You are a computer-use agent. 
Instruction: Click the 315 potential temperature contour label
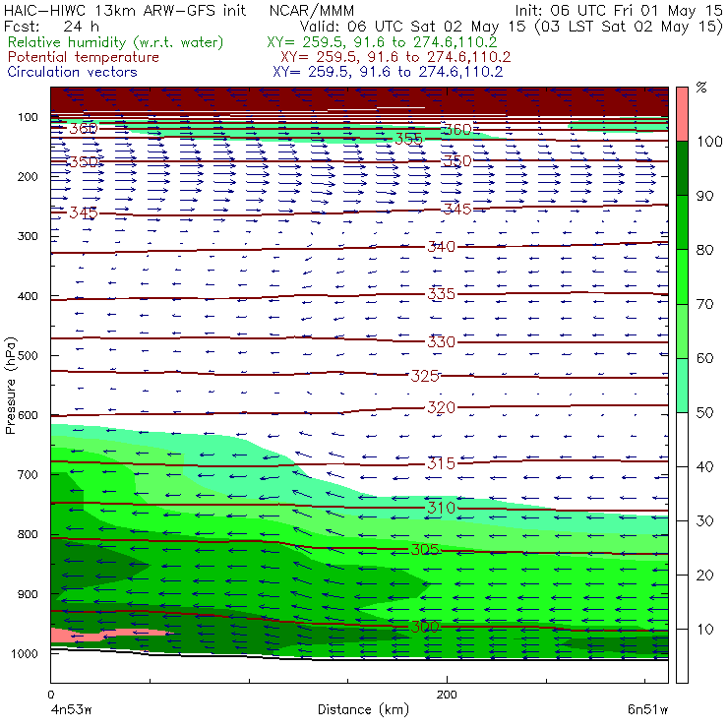pyautogui.click(x=441, y=463)
